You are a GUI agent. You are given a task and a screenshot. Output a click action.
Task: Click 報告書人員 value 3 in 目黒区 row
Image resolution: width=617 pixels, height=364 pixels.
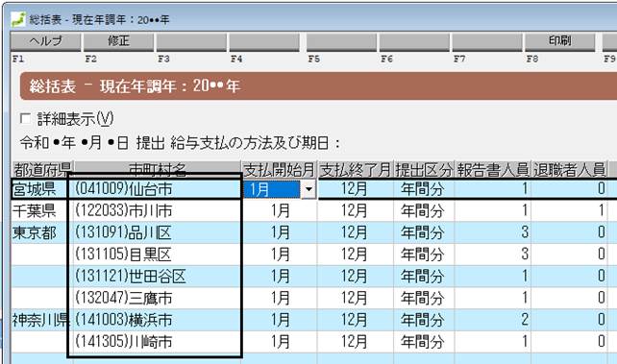[493, 255]
